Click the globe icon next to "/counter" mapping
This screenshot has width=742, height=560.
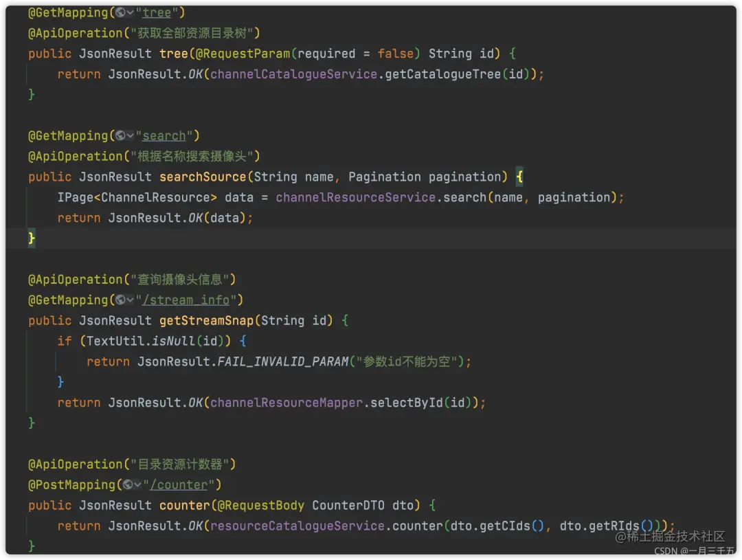point(128,484)
